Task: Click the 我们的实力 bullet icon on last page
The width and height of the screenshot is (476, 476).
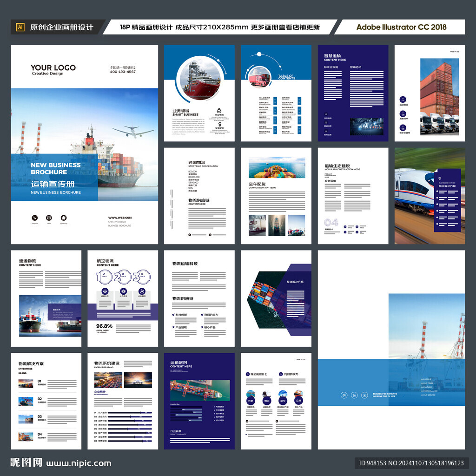Action: point(281,374)
